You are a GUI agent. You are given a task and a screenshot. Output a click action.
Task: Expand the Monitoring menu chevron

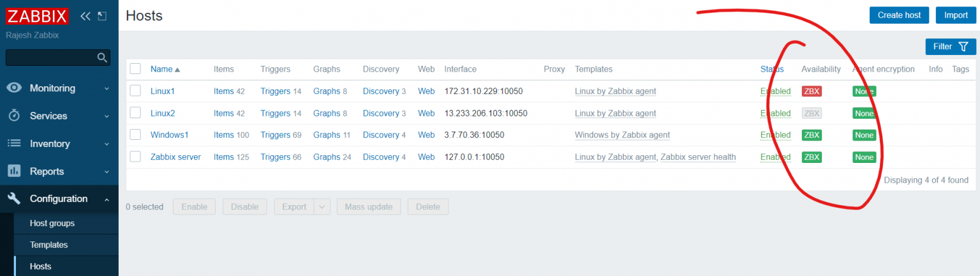107,89
